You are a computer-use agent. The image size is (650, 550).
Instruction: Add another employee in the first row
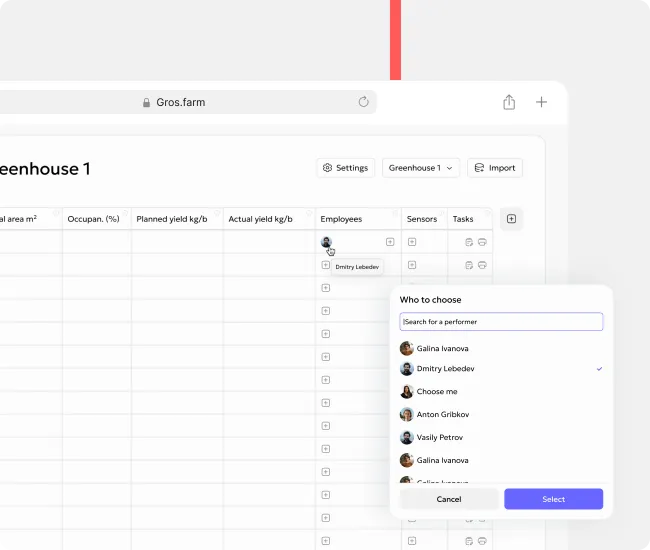[x=390, y=242]
